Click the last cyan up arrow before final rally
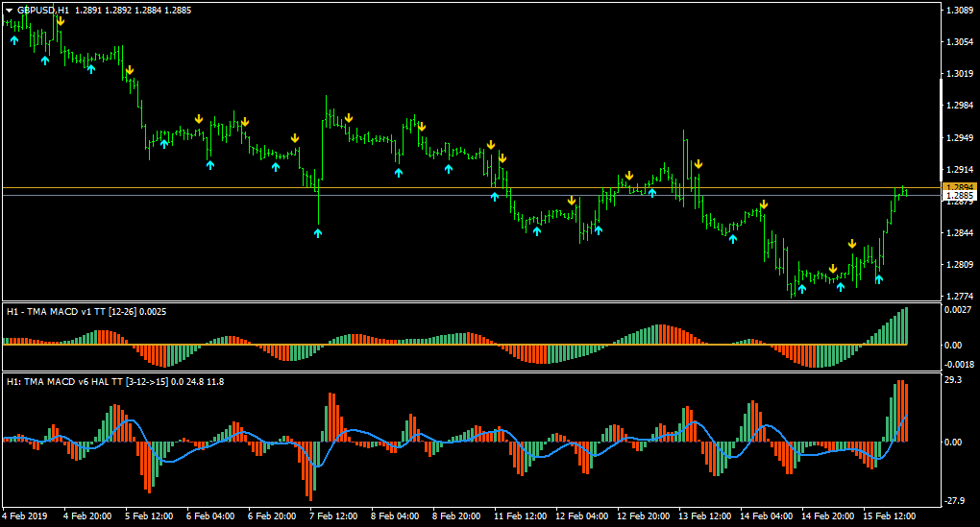980x527 pixels. point(878,279)
